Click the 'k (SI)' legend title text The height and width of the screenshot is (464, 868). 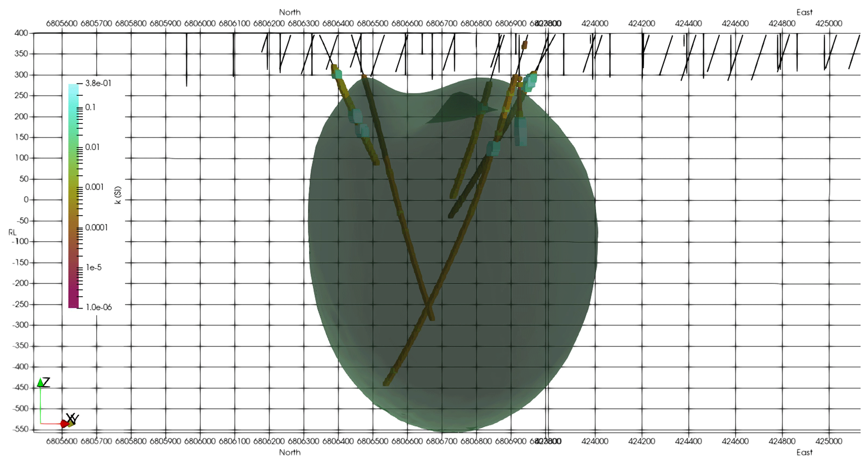[118, 195]
